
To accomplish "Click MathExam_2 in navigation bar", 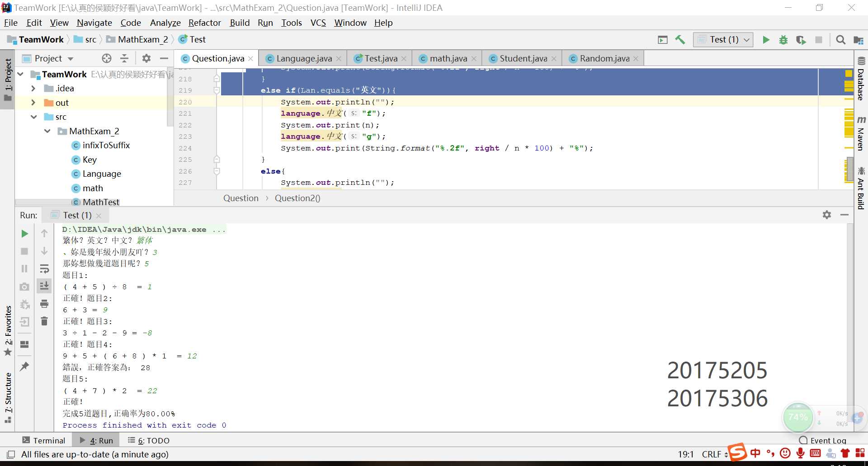I will point(137,40).
